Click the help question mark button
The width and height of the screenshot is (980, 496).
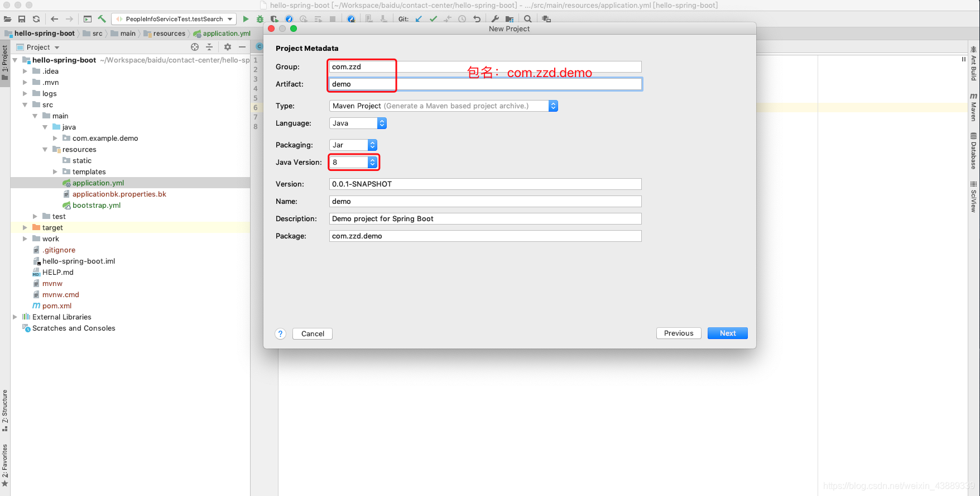[281, 333]
